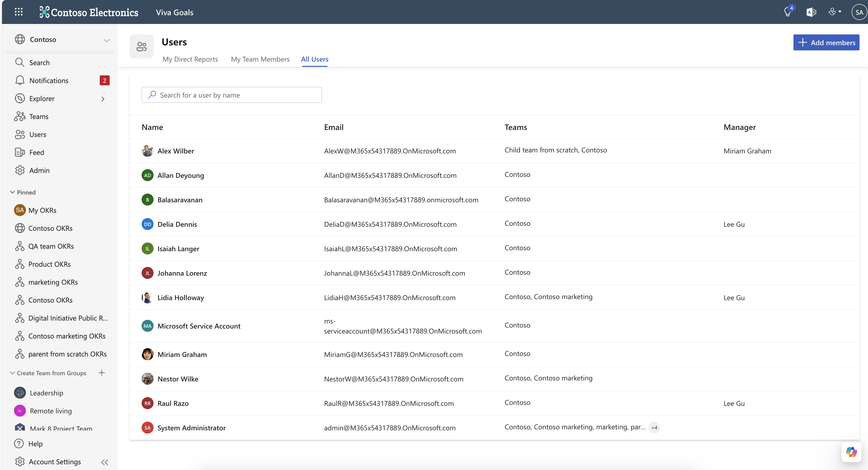Click Balasaravanan's avatar
The image size is (868, 470).
click(x=147, y=200)
